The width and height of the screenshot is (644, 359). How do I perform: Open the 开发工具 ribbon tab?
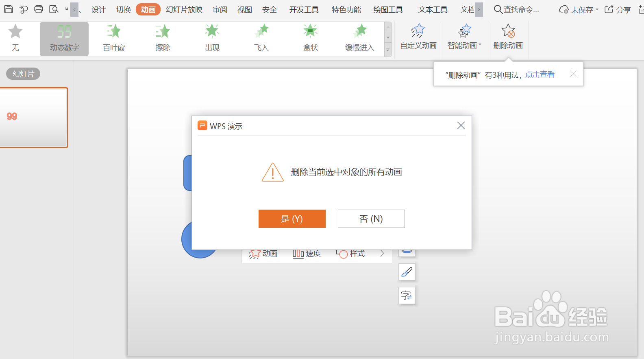pyautogui.click(x=304, y=10)
